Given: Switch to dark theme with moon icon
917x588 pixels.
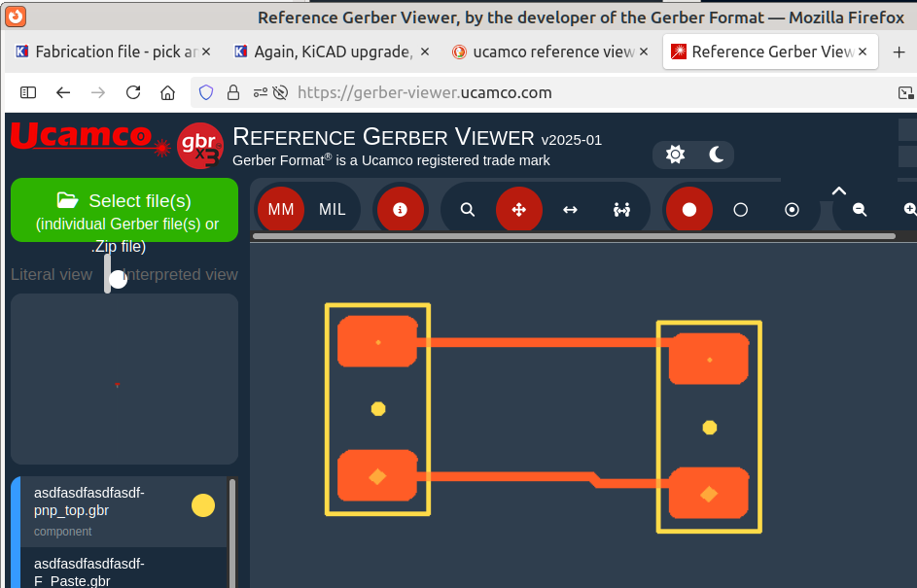Looking at the screenshot, I should pyautogui.click(x=716, y=155).
